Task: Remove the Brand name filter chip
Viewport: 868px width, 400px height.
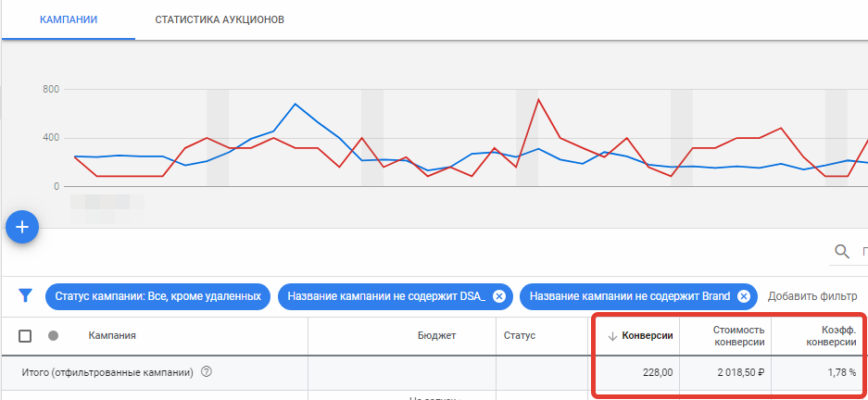Action: tap(743, 296)
